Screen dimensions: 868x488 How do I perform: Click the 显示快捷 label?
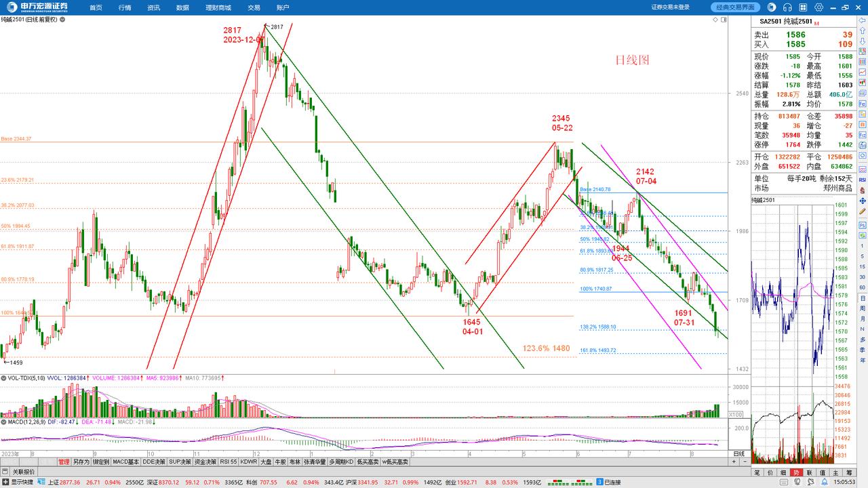[21, 482]
